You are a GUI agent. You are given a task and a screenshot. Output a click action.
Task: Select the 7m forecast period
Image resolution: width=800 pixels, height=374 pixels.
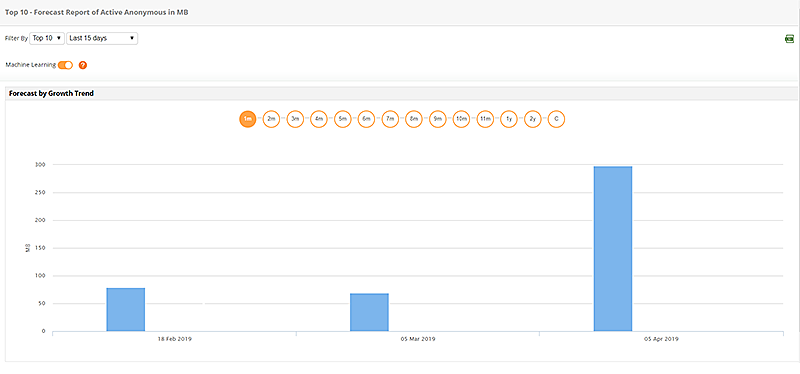(x=390, y=119)
